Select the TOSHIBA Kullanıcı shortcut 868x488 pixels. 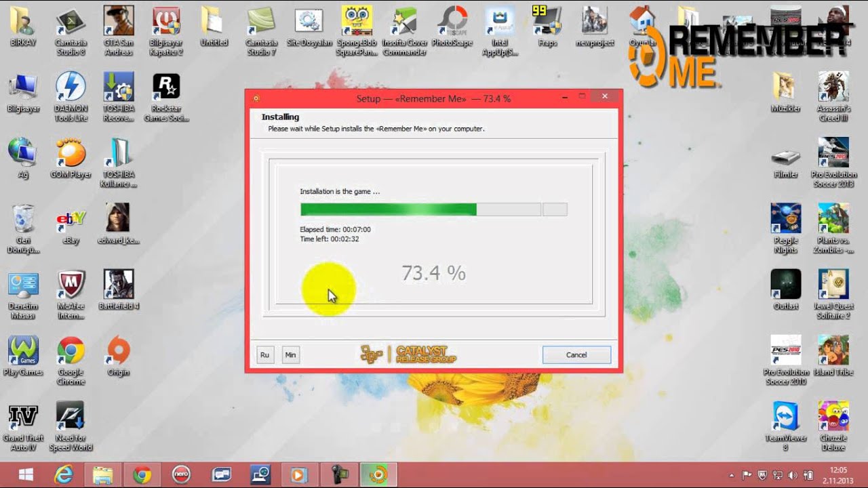pos(118,163)
